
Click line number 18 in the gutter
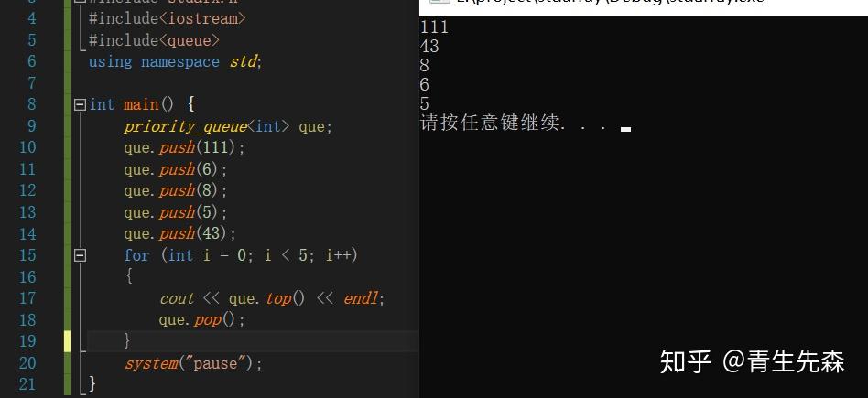tap(27, 320)
